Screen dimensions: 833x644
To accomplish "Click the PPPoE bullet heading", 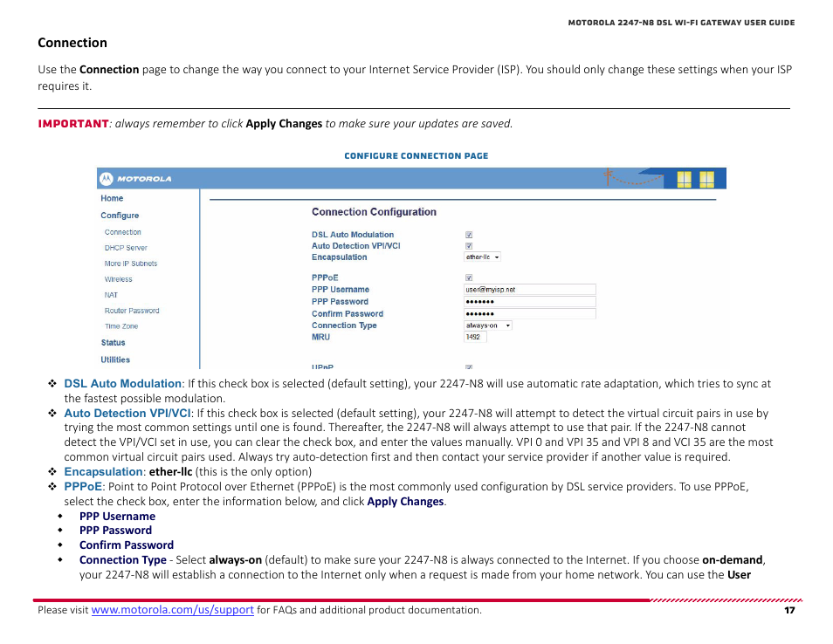I will pos(83,486).
